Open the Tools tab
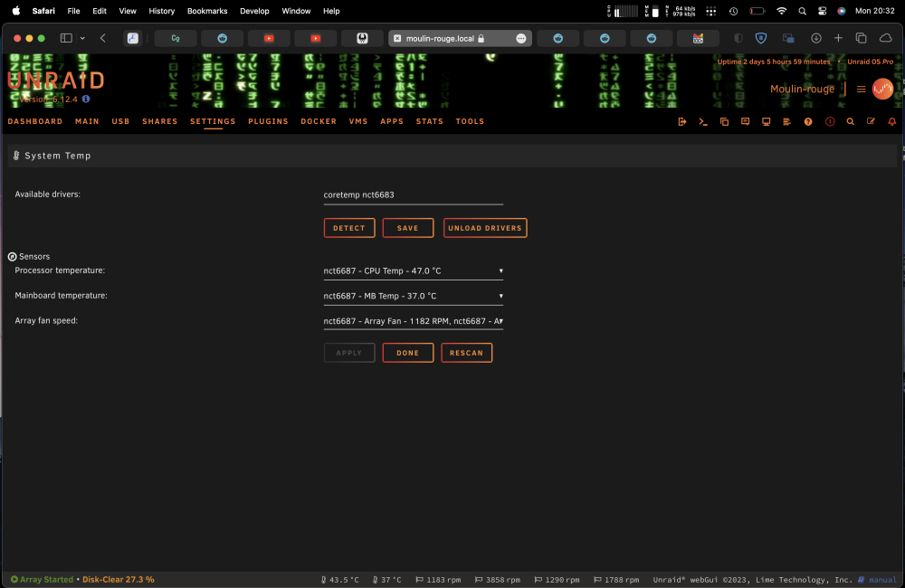 pyautogui.click(x=470, y=121)
